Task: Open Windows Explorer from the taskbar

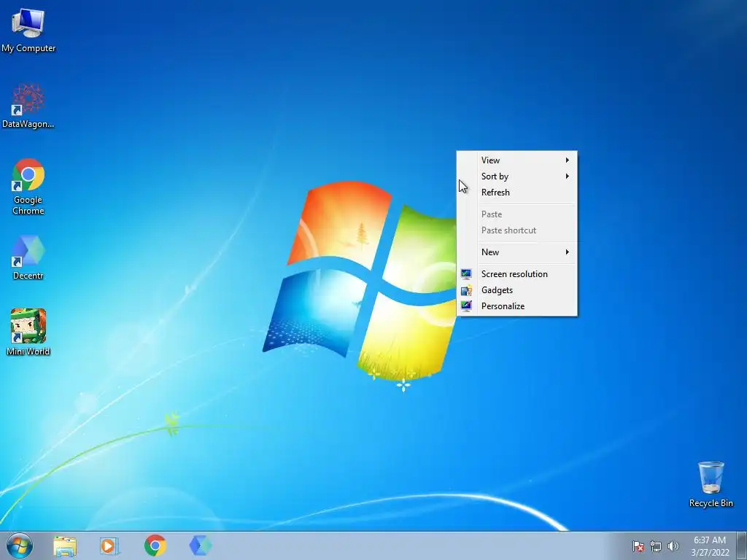Action: [x=65, y=546]
